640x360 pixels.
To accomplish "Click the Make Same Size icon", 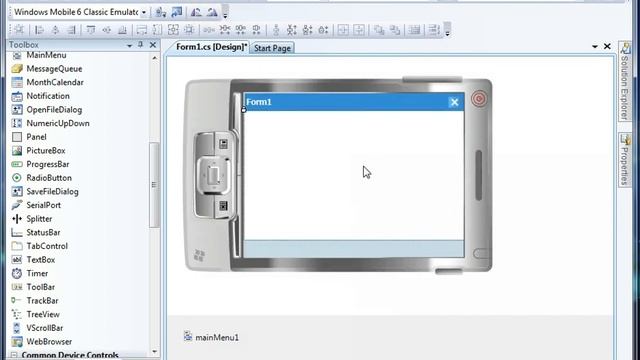I will click(x=173, y=30).
